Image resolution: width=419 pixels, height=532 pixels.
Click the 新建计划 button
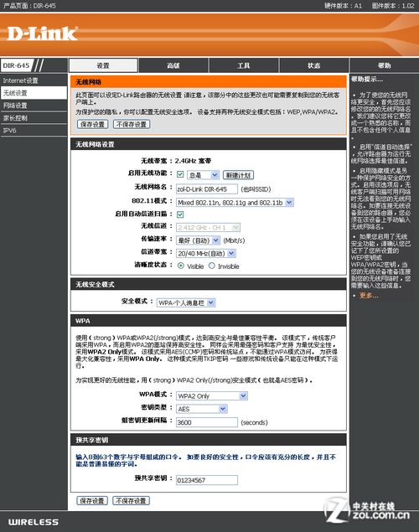point(238,175)
